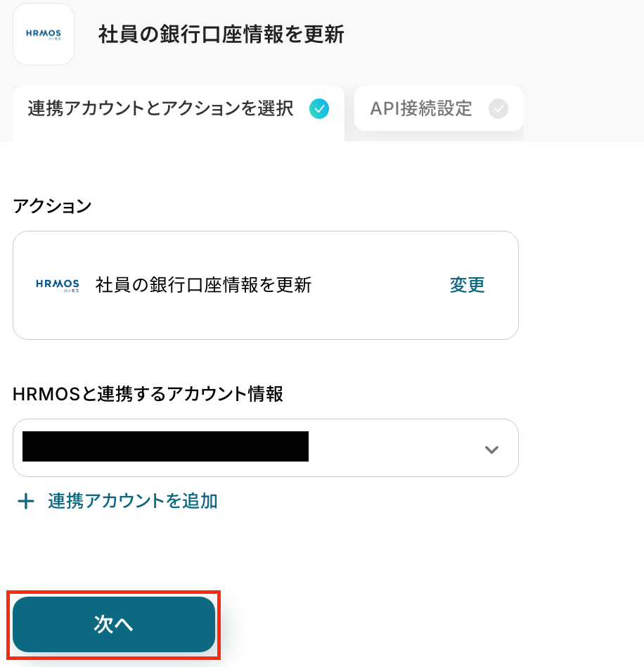Click the HRMOS logo inside the action card
644x667 pixels.
pyautogui.click(x=58, y=285)
